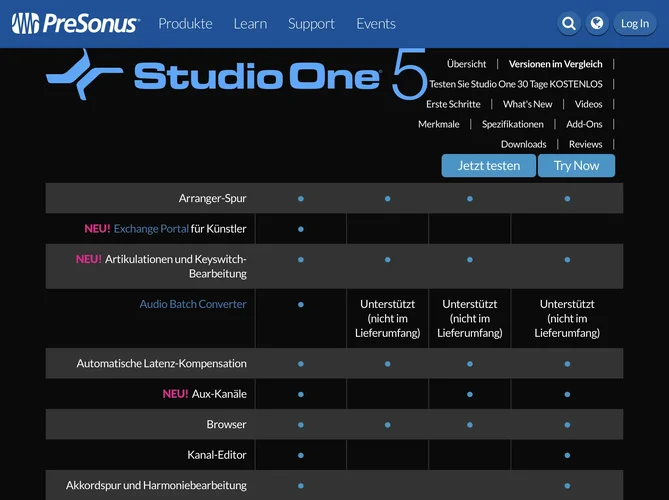
Task: Click the Try Now button
Action: [576, 166]
